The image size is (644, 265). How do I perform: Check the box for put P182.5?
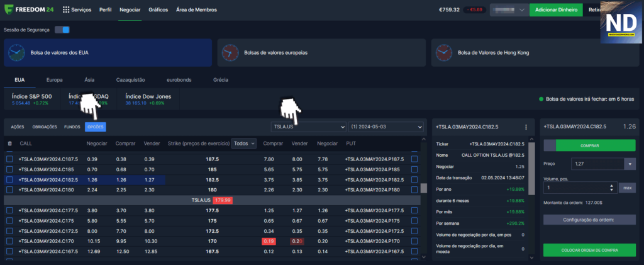point(414,179)
